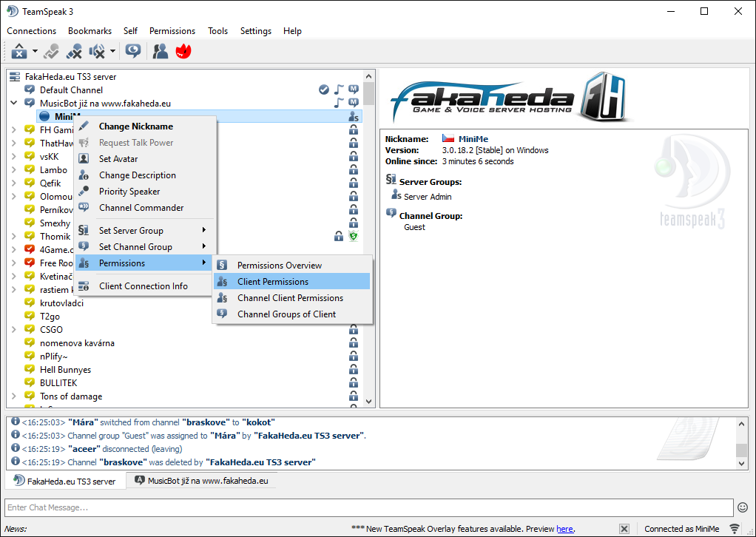Switch to the FakaHeda.eu TS3 server chat tab

[x=66, y=481]
